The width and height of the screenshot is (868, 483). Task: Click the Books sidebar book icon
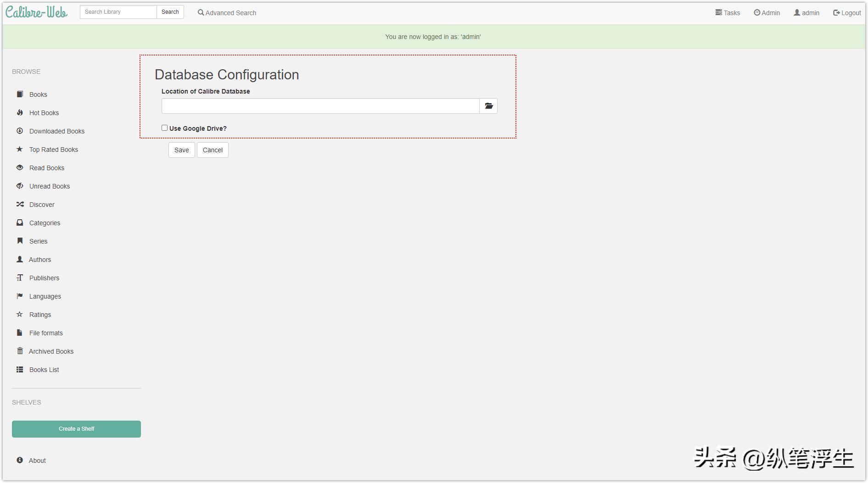(x=20, y=94)
